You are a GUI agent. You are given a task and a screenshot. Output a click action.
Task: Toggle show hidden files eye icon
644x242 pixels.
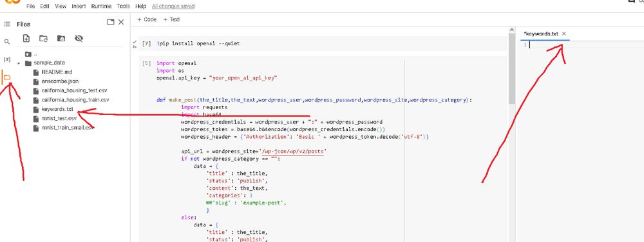tap(79, 38)
